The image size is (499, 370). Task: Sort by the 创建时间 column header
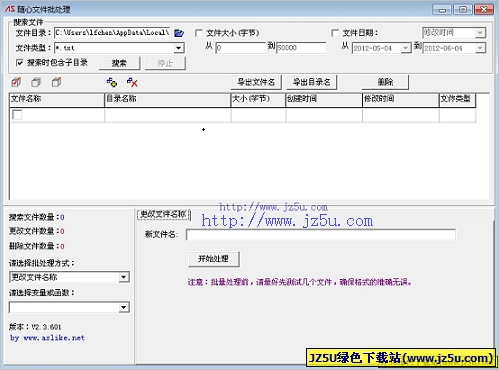coord(324,100)
